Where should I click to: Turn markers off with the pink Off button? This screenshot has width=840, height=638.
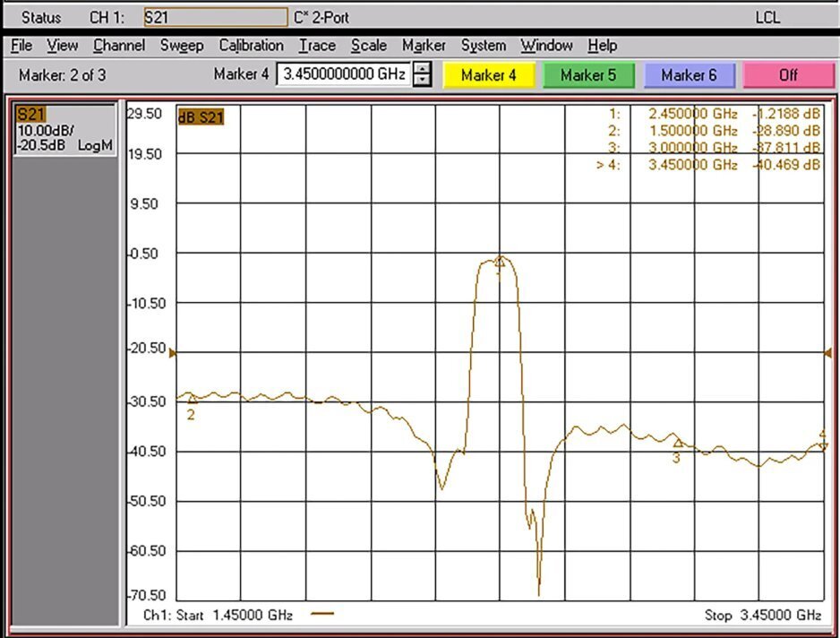[788, 75]
